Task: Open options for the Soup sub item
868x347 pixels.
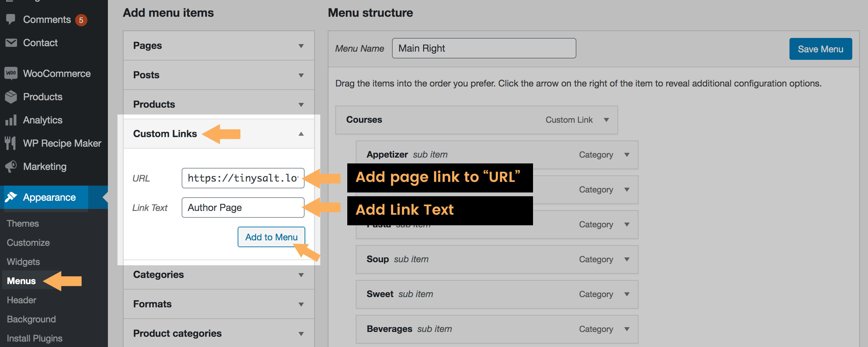Action: (627, 259)
